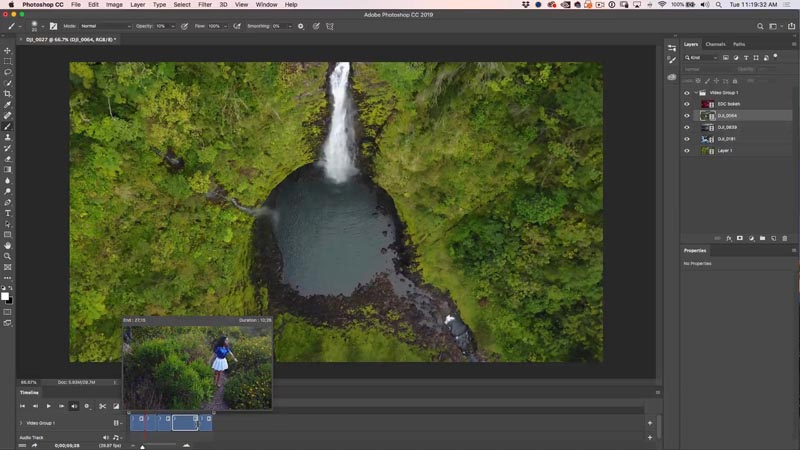
Task: Play the timeline video
Action: [x=48, y=406]
